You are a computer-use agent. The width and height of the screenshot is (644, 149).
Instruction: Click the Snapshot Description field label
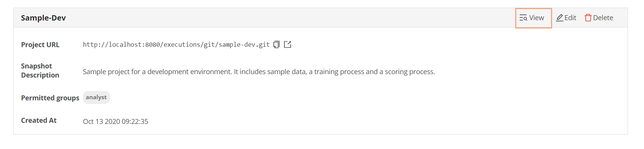[40, 70]
